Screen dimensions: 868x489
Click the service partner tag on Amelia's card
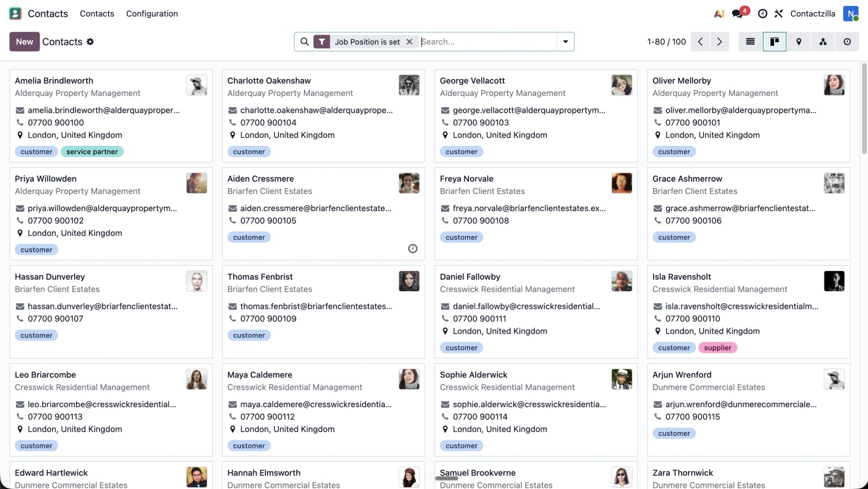(92, 152)
